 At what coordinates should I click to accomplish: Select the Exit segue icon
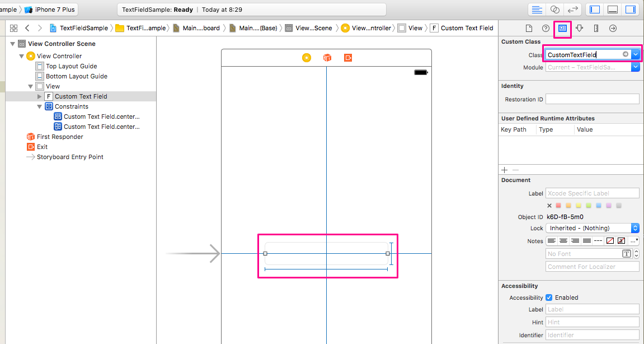coord(30,146)
